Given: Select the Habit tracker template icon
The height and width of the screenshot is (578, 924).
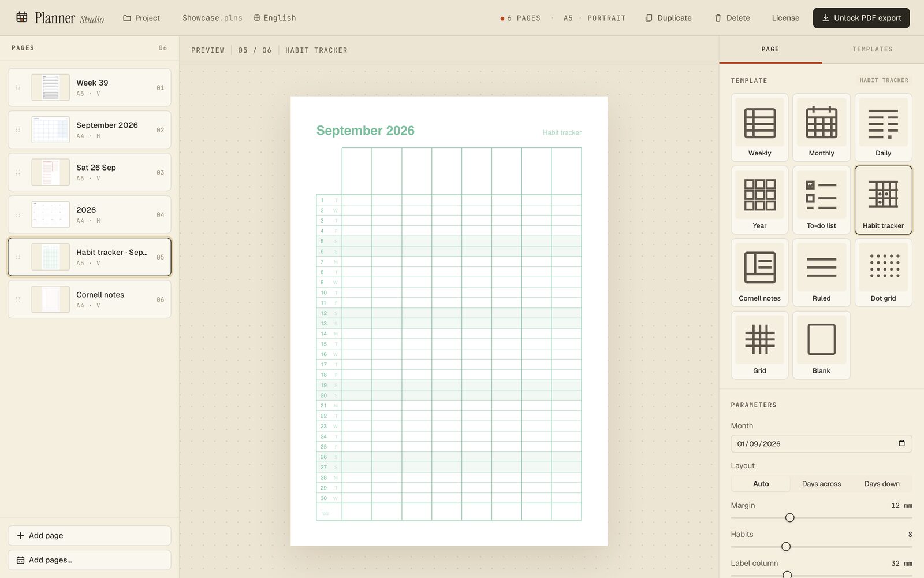Looking at the screenshot, I should click(x=883, y=200).
